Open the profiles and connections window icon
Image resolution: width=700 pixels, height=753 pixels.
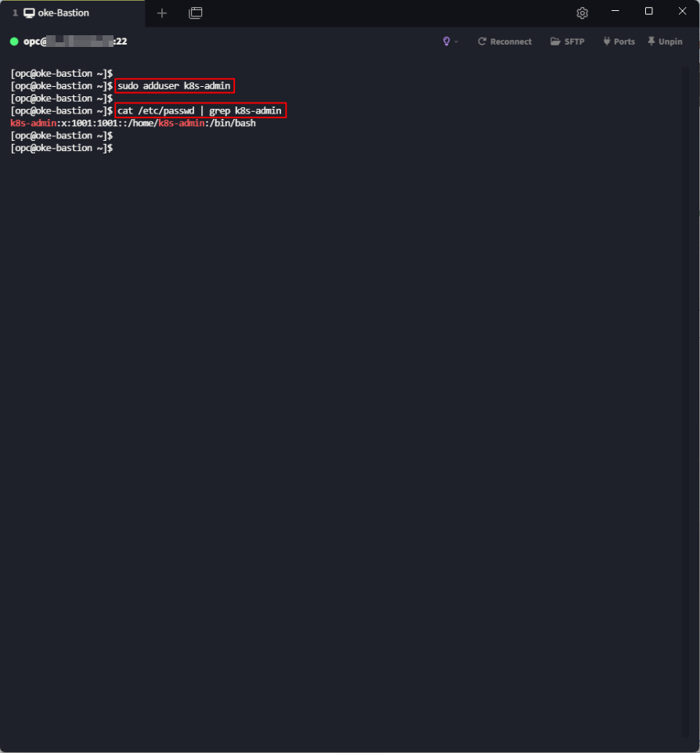(x=196, y=13)
